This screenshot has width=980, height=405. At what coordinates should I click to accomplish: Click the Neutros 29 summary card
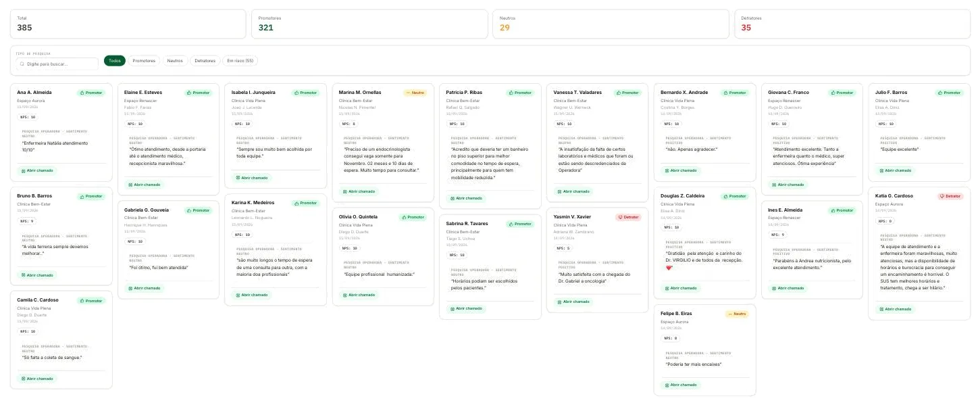coord(611,24)
